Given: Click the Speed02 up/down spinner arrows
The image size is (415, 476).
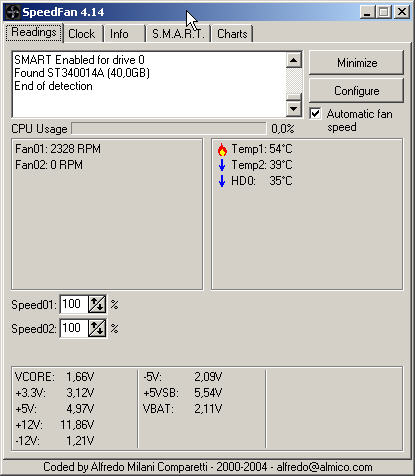Looking at the screenshot, I should pos(97,328).
